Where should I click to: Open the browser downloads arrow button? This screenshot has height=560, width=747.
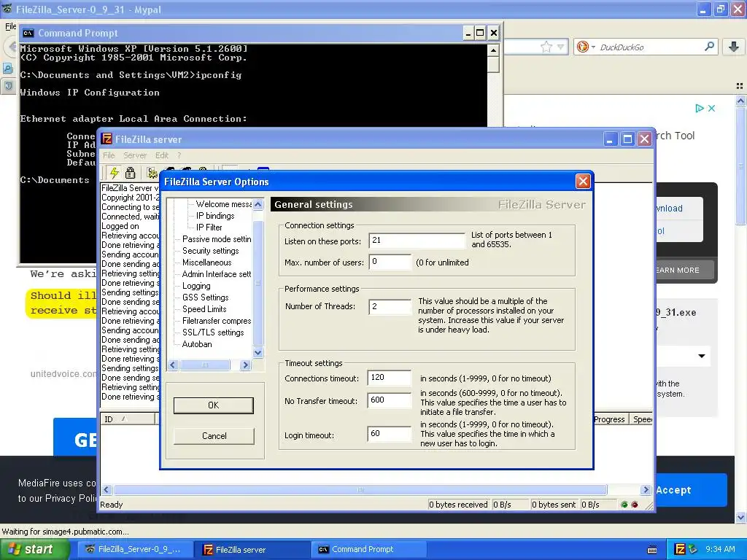(734, 46)
